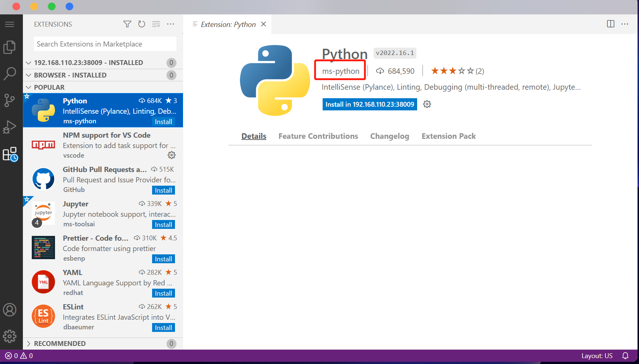Close the Extension: Python tab

[x=264, y=24]
